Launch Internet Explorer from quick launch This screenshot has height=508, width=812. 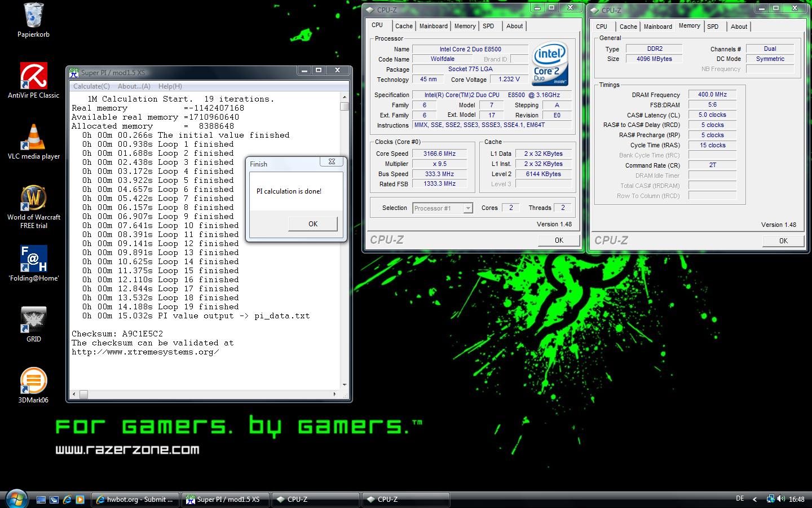coord(67,500)
